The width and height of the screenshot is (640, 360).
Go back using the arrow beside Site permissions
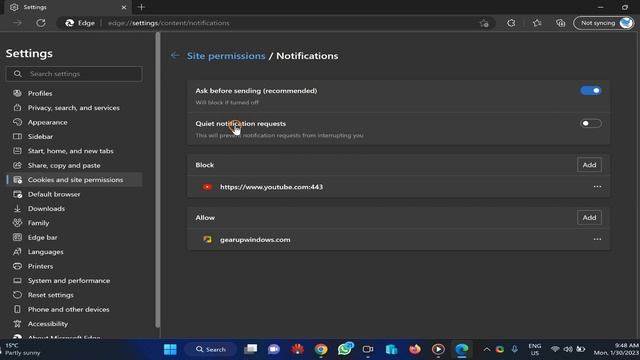tap(175, 56)
